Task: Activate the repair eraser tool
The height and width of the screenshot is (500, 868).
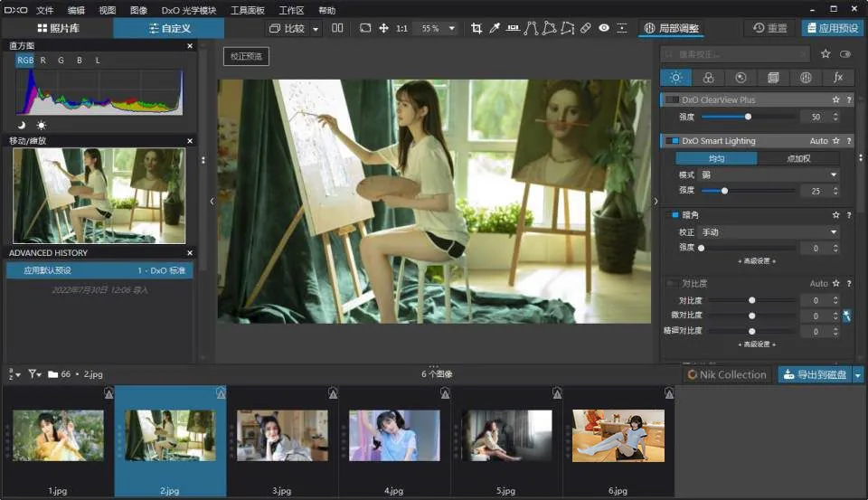Action: tap(585, 28)
